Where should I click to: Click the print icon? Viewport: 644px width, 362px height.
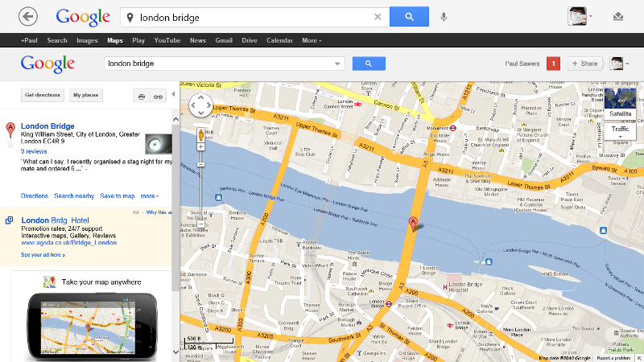pyautogui.click(x=142, y=96)
